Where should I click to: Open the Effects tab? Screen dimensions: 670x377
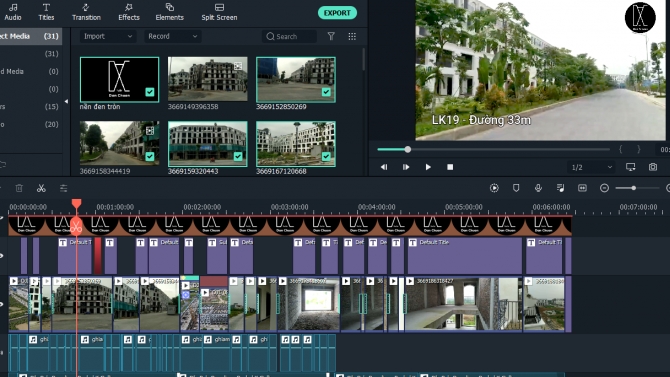pyautogui.click(x=129, y=12)
